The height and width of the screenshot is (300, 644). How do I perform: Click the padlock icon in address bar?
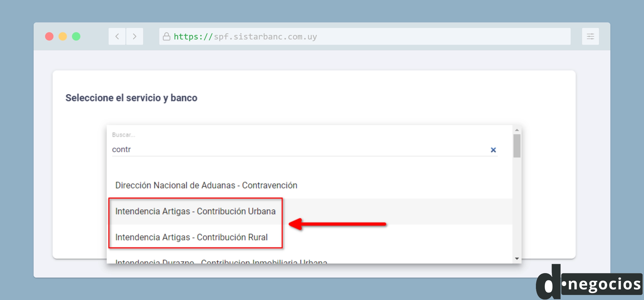167,36
